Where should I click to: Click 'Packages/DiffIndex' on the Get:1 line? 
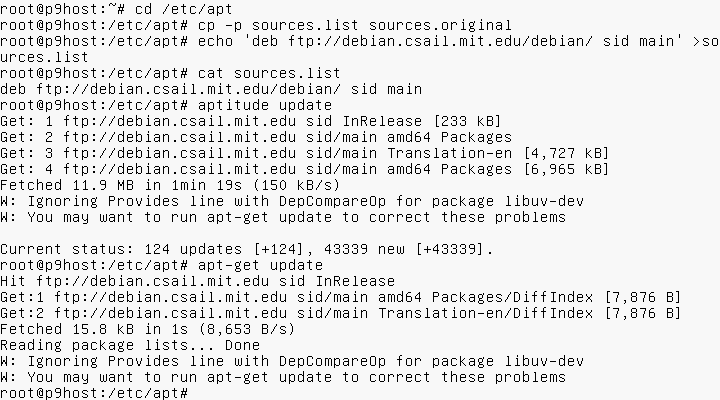(512, 297)
